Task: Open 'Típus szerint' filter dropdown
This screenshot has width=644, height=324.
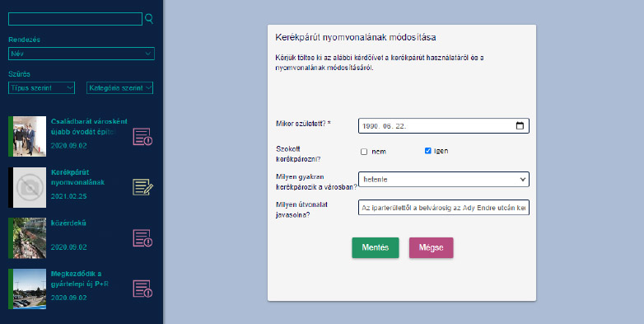Action: point(41,88)
